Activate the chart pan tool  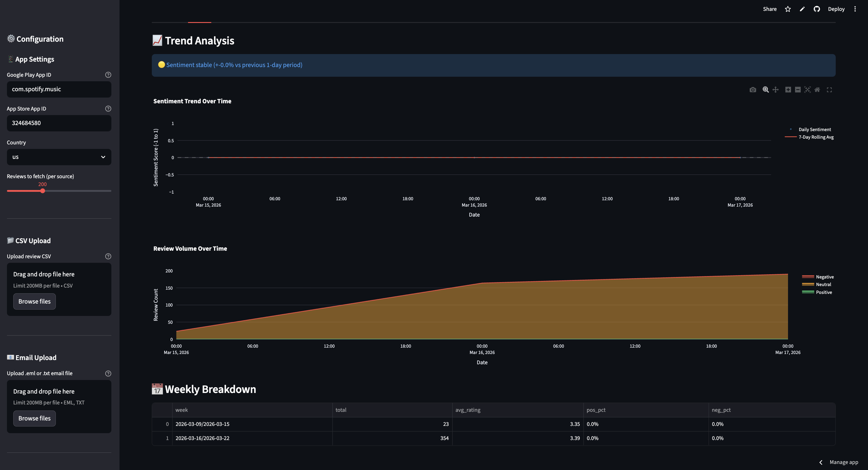pos(775,90)
